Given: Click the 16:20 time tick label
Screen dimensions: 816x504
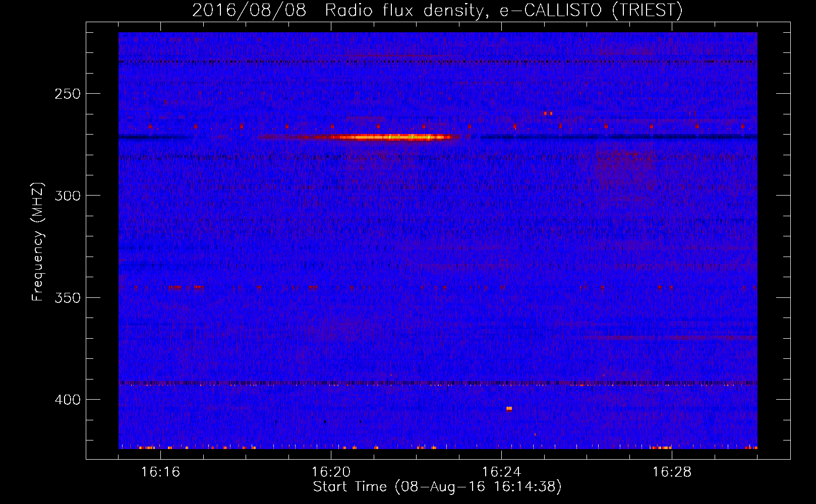Looking at the screenshot, I should click(x=331, y=472).
